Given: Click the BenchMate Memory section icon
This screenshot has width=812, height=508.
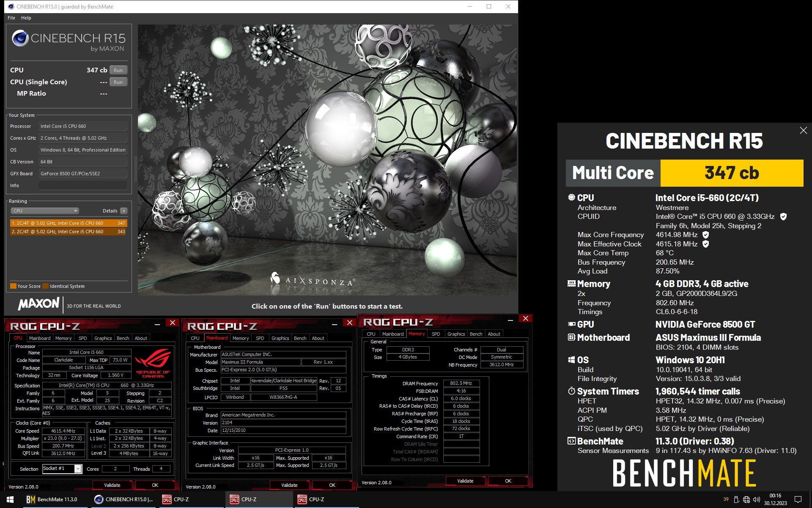Looking at the screenshot, I should (x=571, y=284).
